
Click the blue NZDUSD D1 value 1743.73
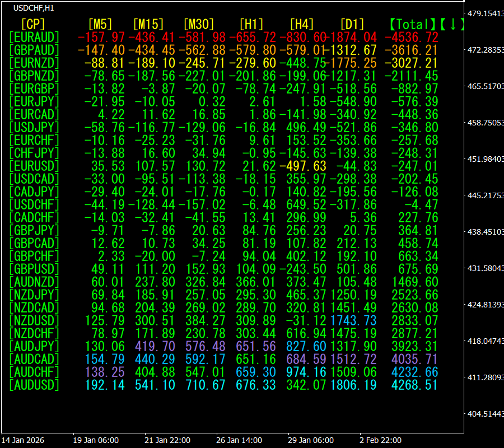353,320
